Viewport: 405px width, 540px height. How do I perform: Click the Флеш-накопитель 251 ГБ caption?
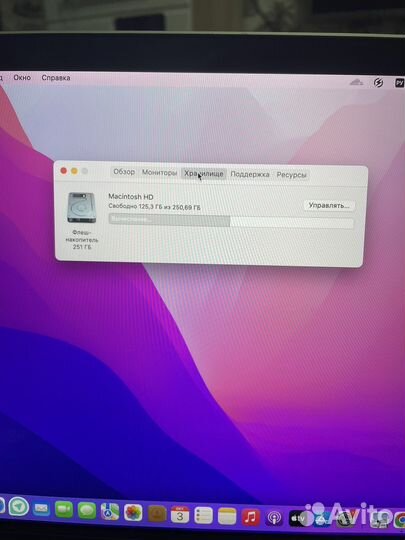82,240
